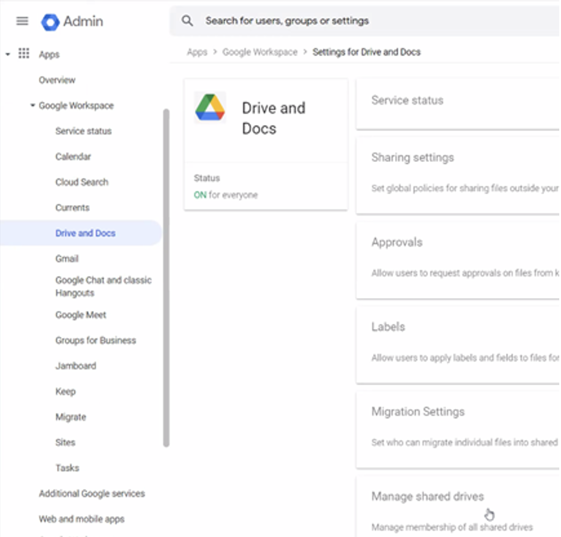The image size is (561, 537).
Task: Open Tasks in sidebar
Action: click(67, 468)
